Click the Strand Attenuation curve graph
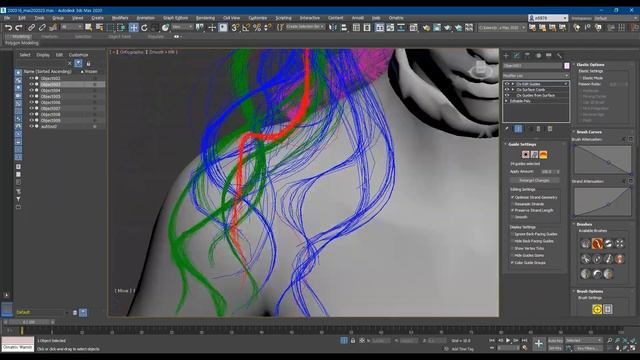 pyautogui.click(x=602, y=202)
